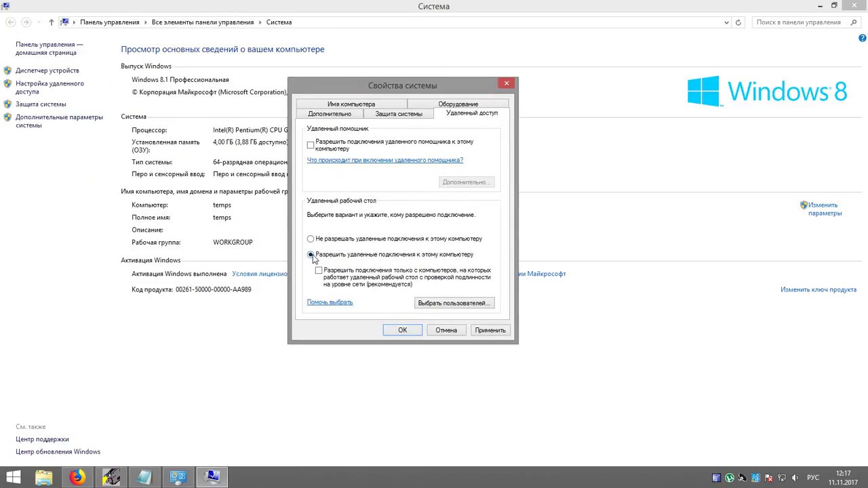The width and height of the screenshot is (868, 488).
Task: Click the satellite dish tray icon
Action: pyautogui.click(x=743, y=478)
